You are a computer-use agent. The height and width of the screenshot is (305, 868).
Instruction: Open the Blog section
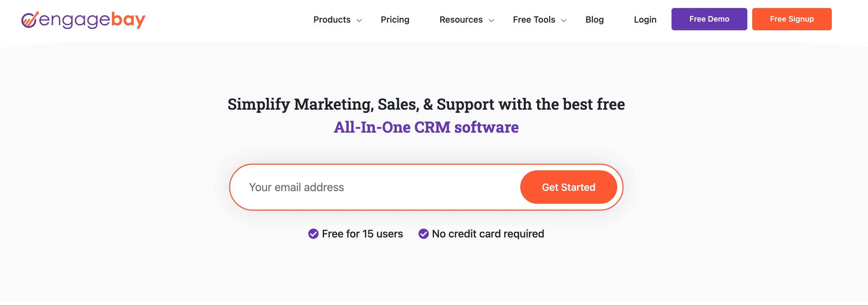click(595, 20)
